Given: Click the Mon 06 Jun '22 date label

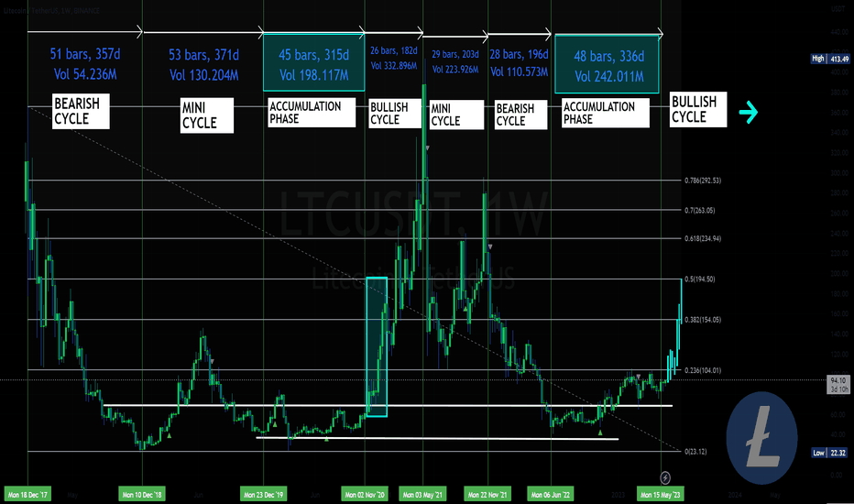Looking at the screenshot, I should coord(551,495).
